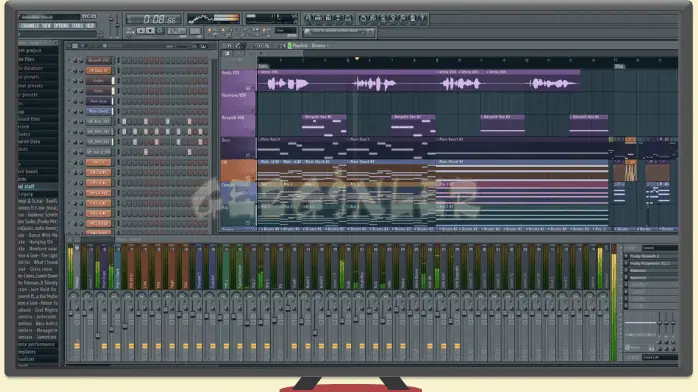Click the Main Bass channel pan knob
Image resolution: width=698 pixels, height=392 pixels.
[x=75, y=101]
